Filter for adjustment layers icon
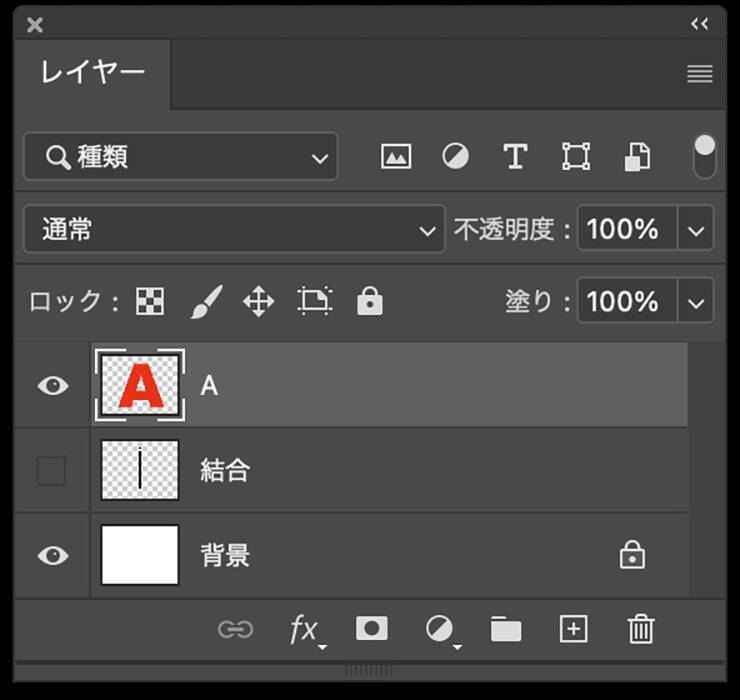This screenshot has height=700, width=740. (x=456, y=157)
